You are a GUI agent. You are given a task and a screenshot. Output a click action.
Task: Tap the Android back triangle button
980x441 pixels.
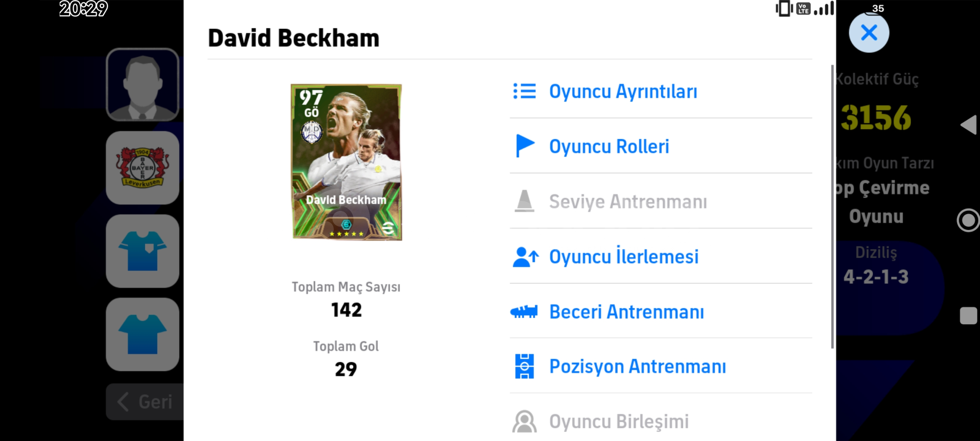[x=969, y=125]
